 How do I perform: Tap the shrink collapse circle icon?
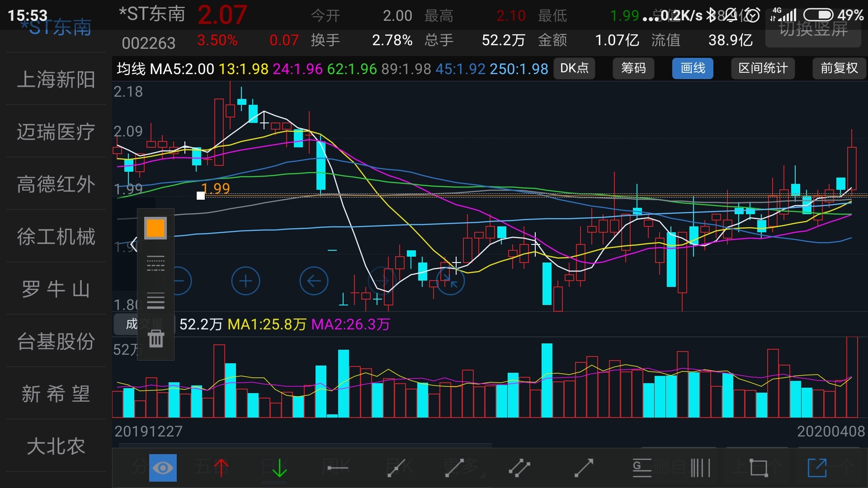(450, 281)
